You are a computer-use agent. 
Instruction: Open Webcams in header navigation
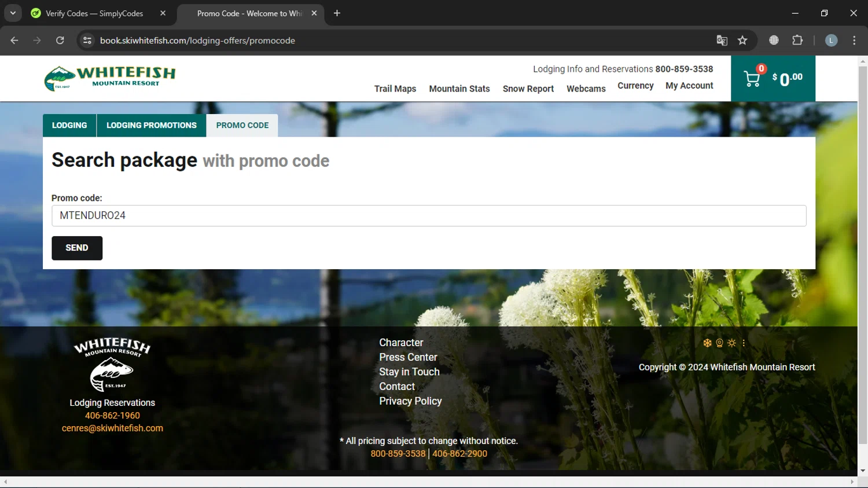[586, 89]
